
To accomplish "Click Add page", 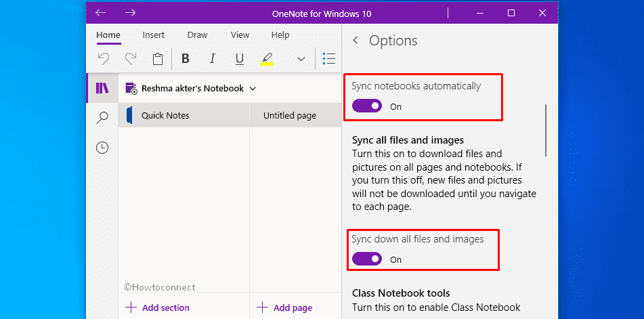I will (284, 307).
